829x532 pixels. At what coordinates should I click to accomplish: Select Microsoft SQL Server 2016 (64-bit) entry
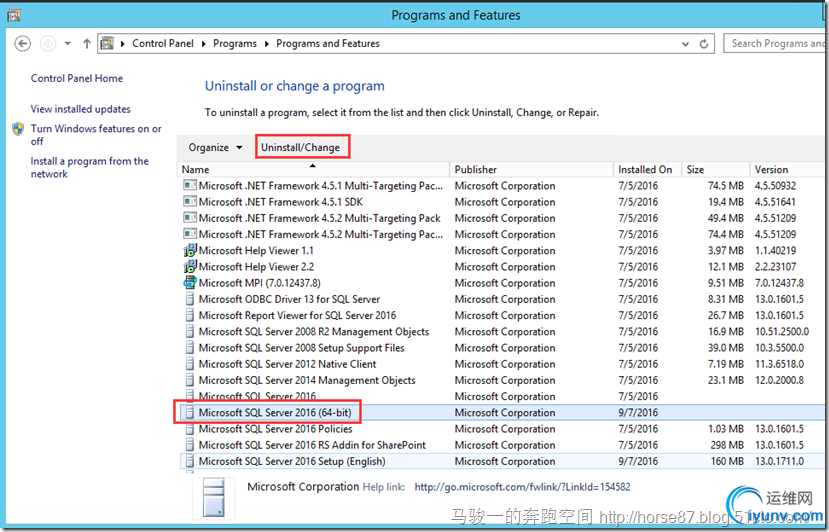(x=501, y=412)
